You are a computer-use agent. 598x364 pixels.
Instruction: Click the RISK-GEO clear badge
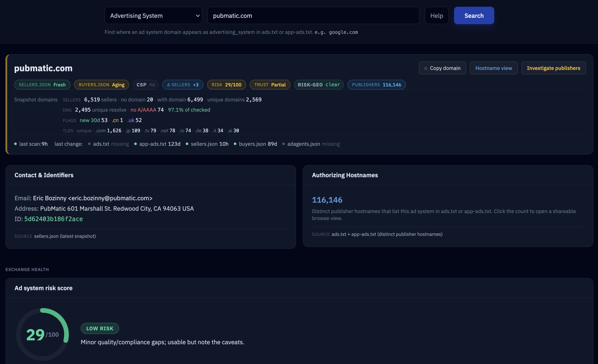[x=319, y=84]
